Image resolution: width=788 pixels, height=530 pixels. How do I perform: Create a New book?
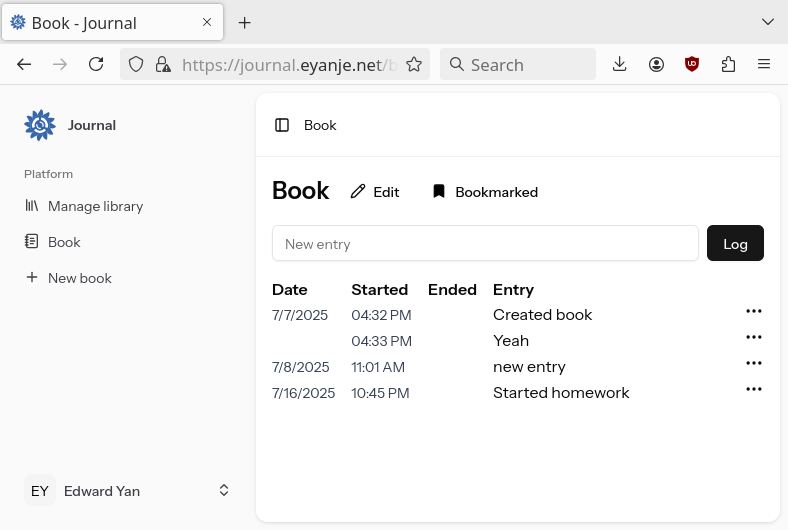click(x=68, y=278)
